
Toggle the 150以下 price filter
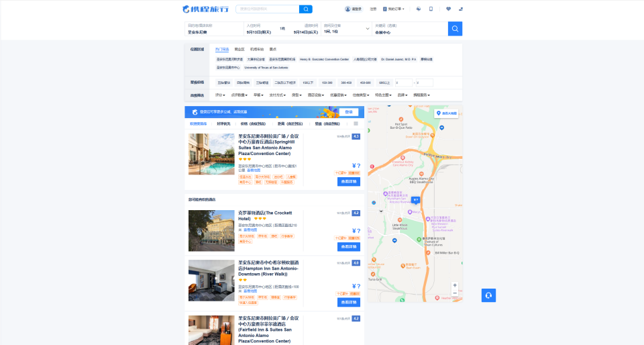tap(308, 83)
